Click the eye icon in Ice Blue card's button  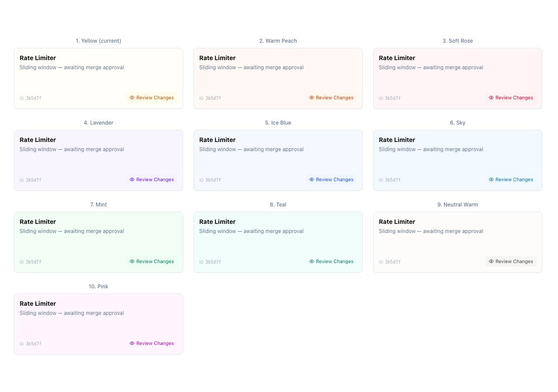[x=312, y=179]
